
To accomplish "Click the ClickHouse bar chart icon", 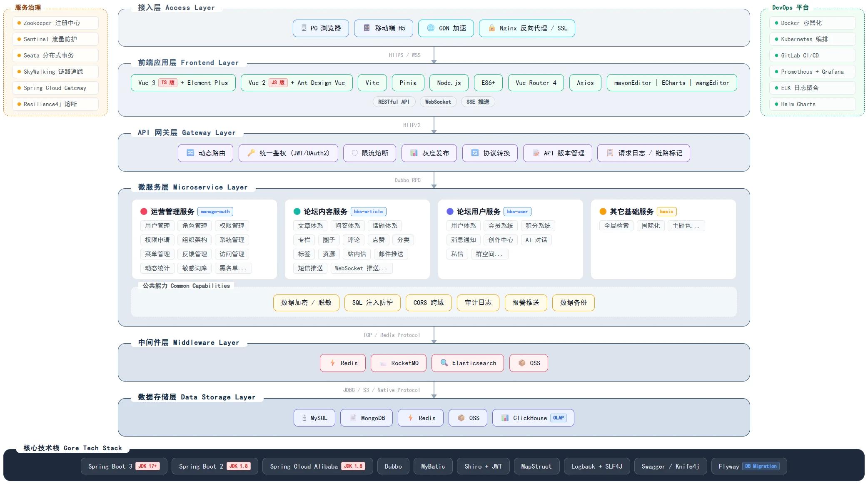I will (505, 418).
